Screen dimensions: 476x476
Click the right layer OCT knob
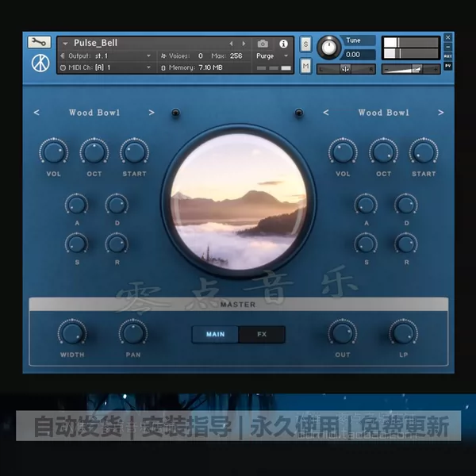tap(383, 152)
